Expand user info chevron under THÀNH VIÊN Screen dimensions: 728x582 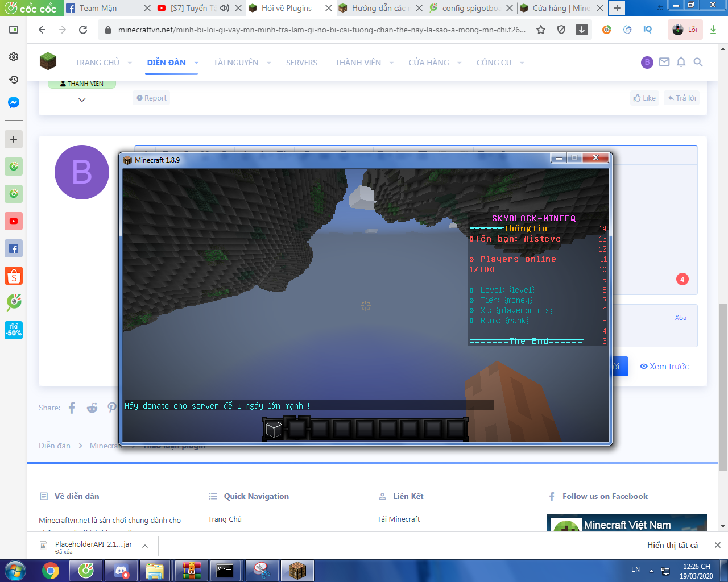point(82,100)
